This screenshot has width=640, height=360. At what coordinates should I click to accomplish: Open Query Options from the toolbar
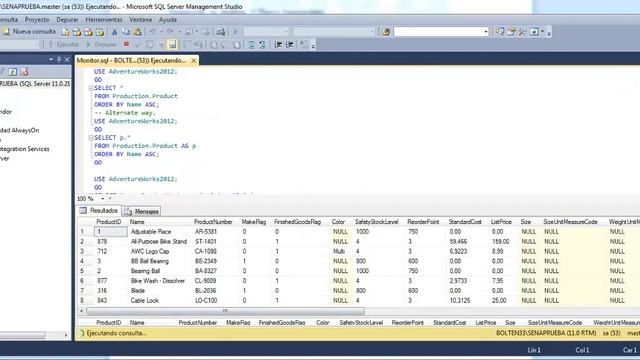pyautogui.click(x=161, y=44)
